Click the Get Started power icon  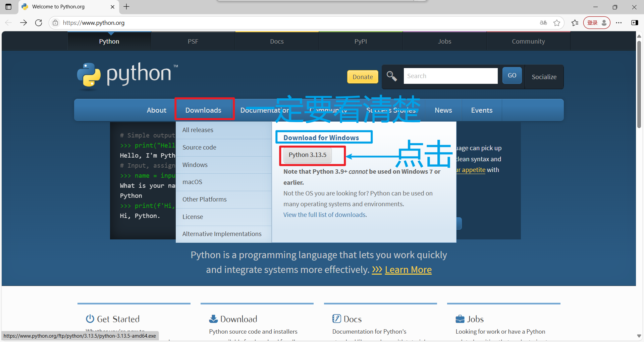90,319
